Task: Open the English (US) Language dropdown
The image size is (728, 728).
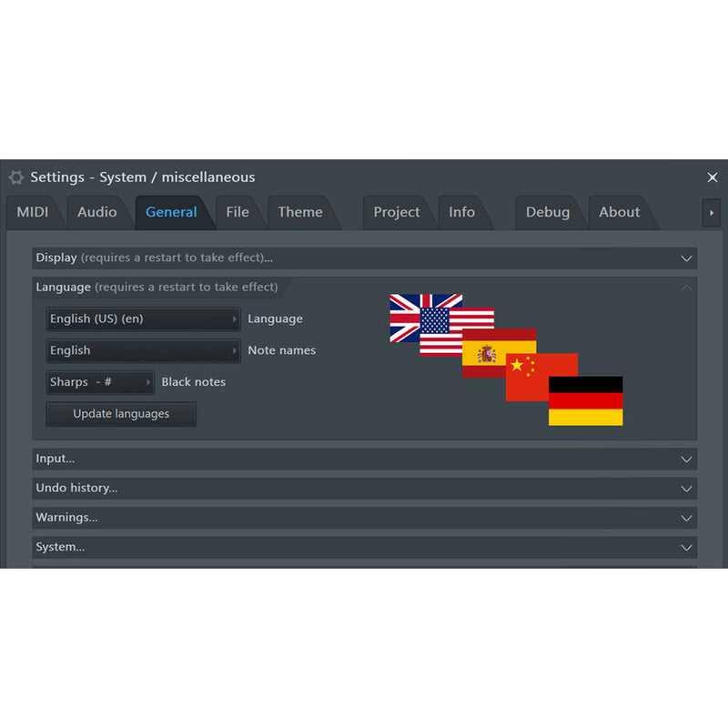Action: click(143, 319)
